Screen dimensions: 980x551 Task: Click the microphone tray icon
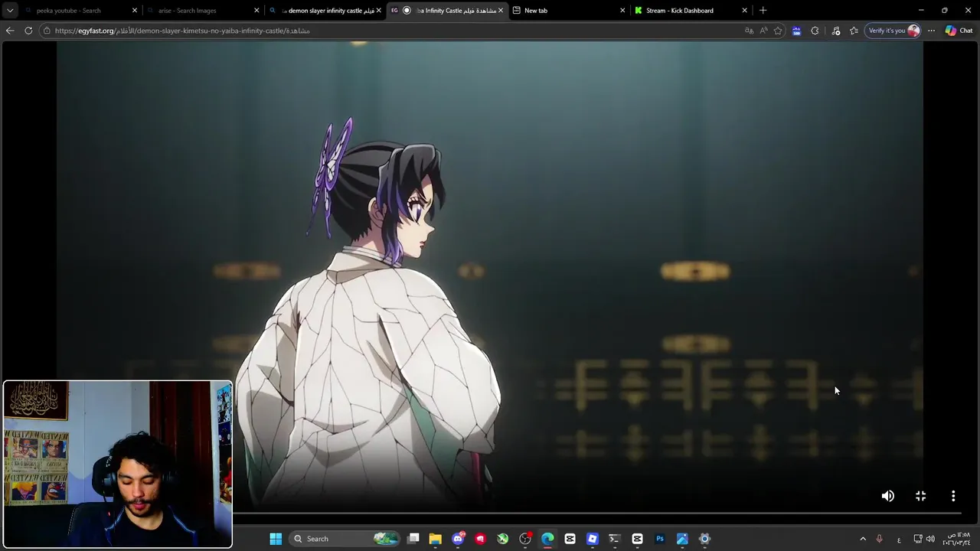(879, 539)
